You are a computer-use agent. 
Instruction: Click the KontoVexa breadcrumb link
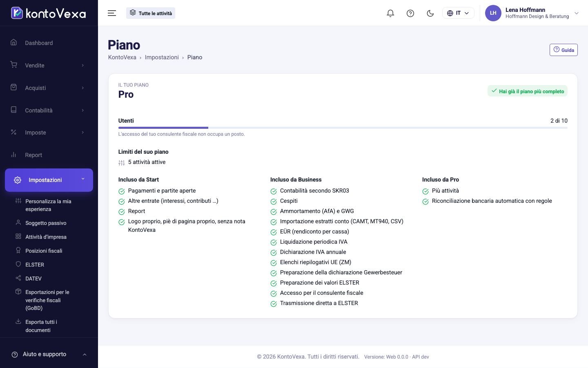(x=122, y=57)
